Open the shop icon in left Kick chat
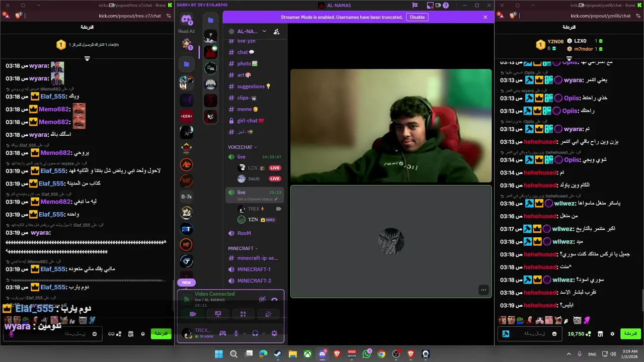This screenshot has height=362, width=644. (x=131, y=334)
